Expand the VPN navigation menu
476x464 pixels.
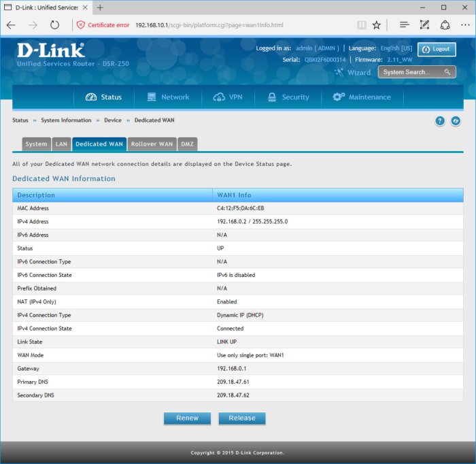pos(228,97)
